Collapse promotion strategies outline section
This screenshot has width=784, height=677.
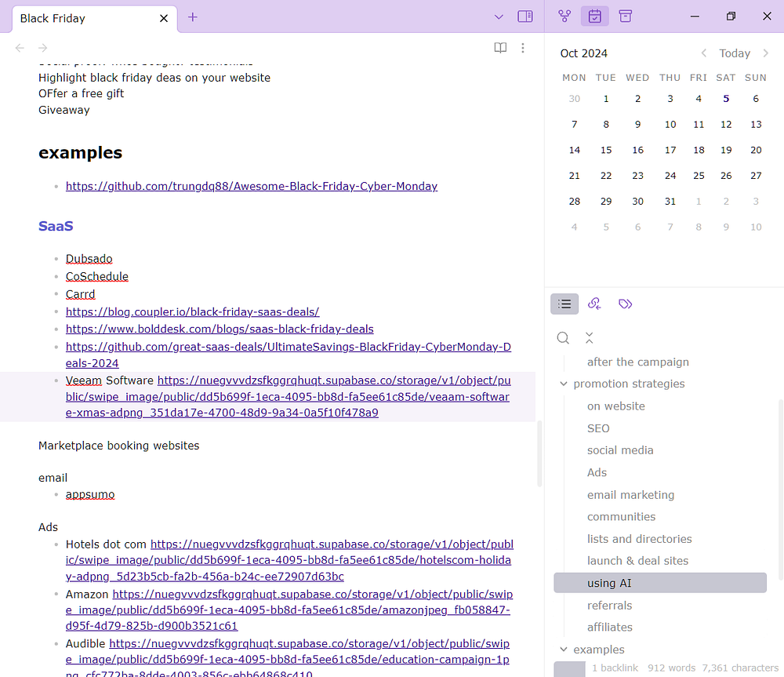pos(564,384)
